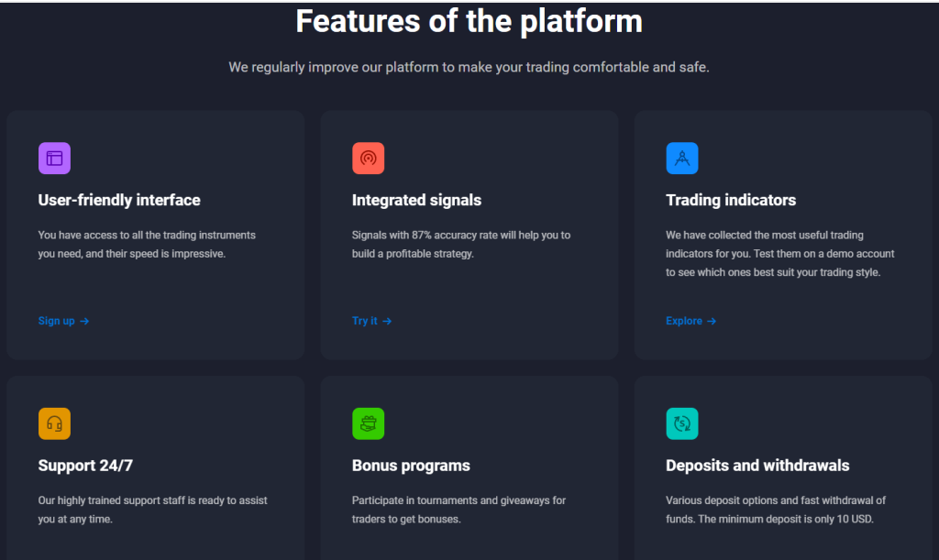Image resolution: width=939 pixels, height=560 pixels.
Task: Click the Trading indicators blue chart icon
Action: coord(682,158)
